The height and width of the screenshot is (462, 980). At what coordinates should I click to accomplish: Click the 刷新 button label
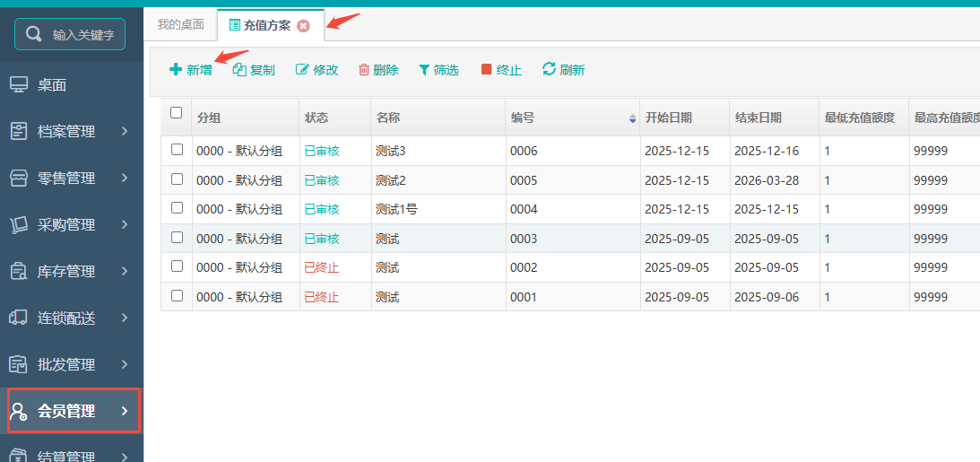point(573,70)
